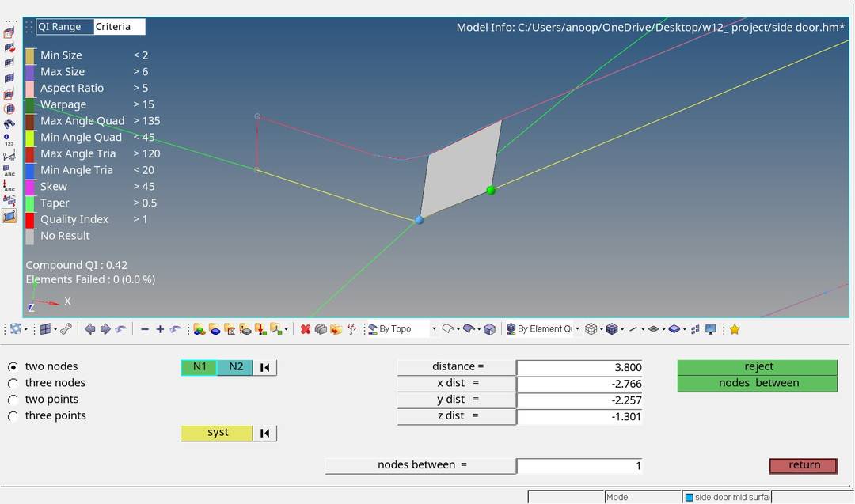Expand the By Element Quality dropdown arrow
This screenshot has width=855, height=504.
[x=576, y=328]
